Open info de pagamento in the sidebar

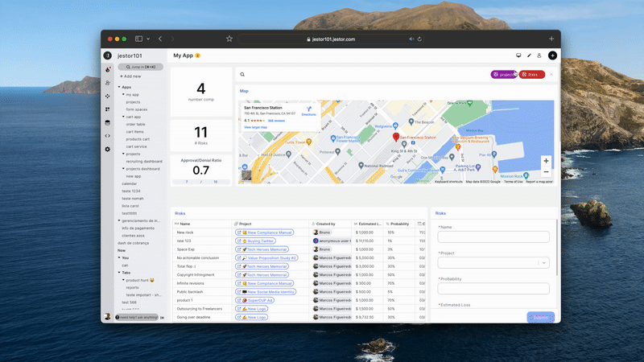tap(138, 228)
